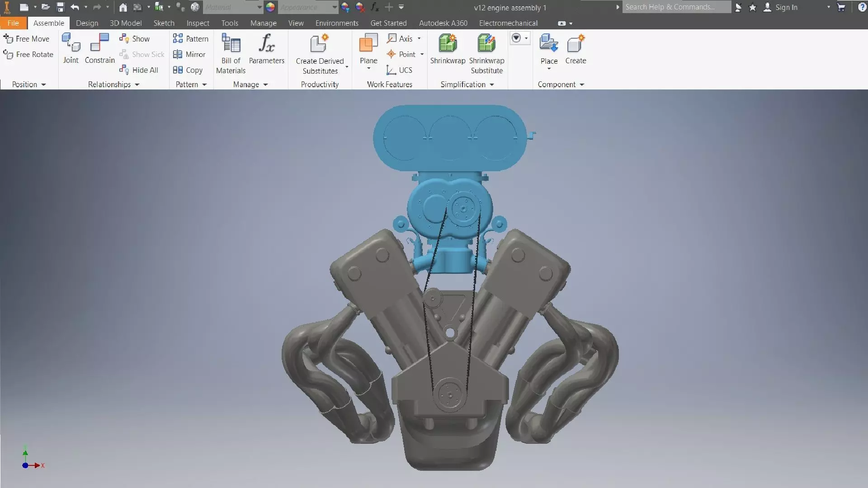The height and width of the screenshot is (488, 868).
Task: Open the File menu
Action: 13,23
